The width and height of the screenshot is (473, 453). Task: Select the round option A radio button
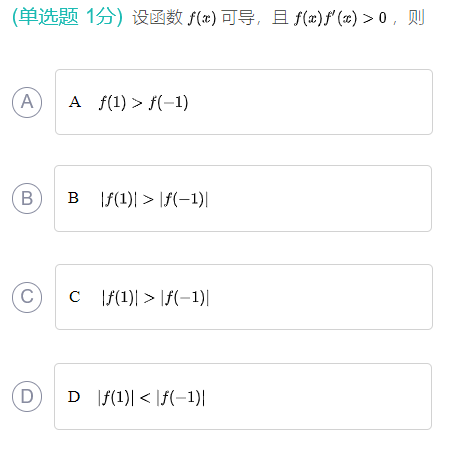(27, 102)
